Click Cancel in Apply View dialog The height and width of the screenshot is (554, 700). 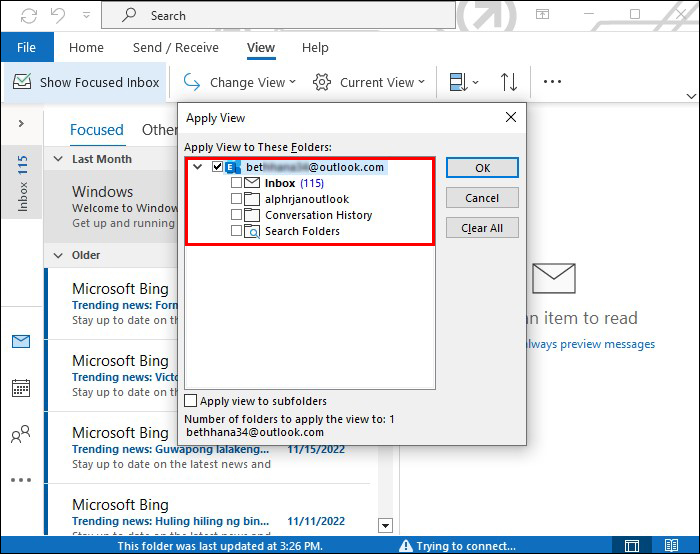[x=482, y=198]
